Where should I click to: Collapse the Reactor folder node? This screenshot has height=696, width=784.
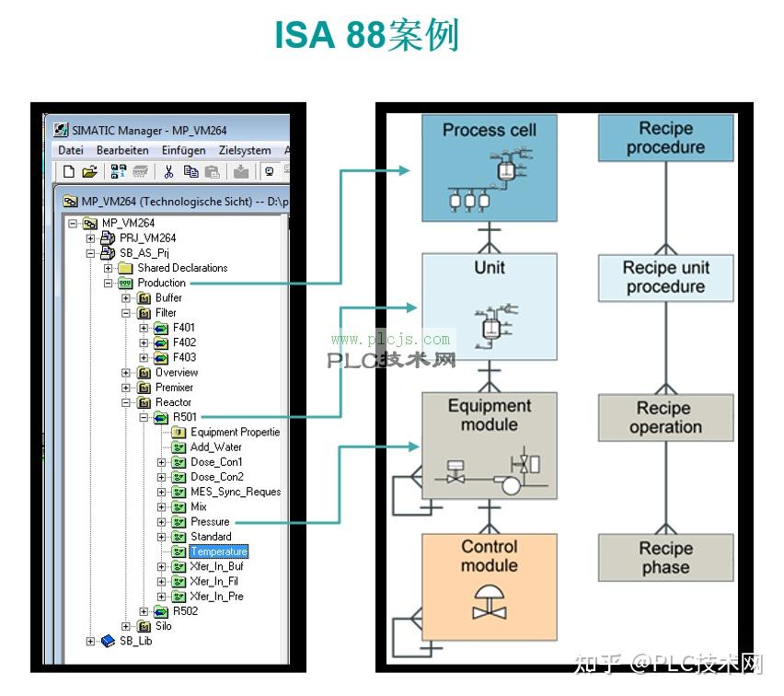point(126,403)
